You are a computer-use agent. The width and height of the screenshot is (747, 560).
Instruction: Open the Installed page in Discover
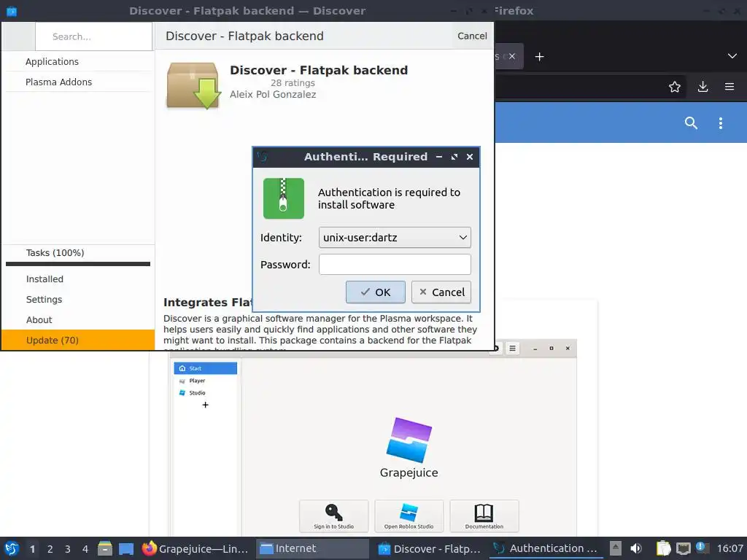coord(77,279)
